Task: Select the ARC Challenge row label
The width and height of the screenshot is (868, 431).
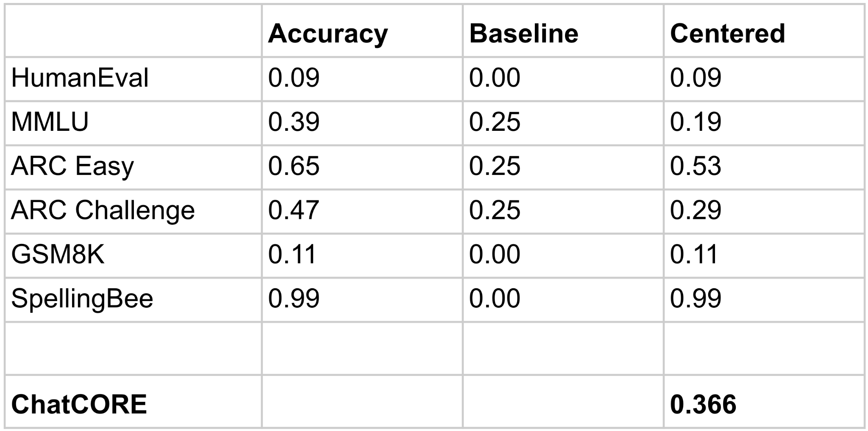Action: coord(103,210)
